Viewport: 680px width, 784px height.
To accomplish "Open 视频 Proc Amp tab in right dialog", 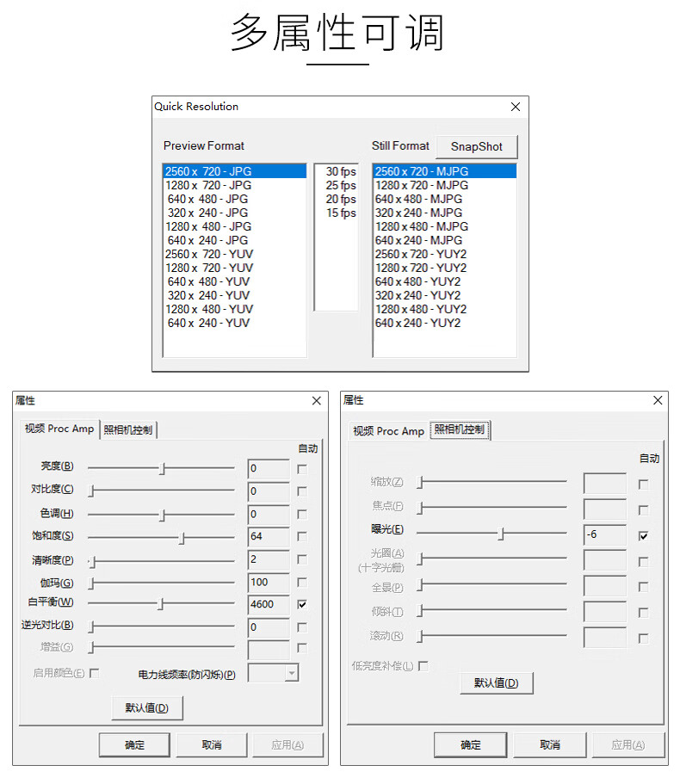I will pos(388,431).
